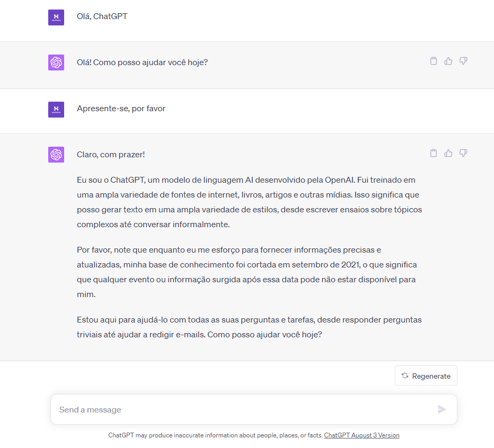Click the ChatGPT logo on the first reply
The image size is (494, 448).
pos(56,62)
